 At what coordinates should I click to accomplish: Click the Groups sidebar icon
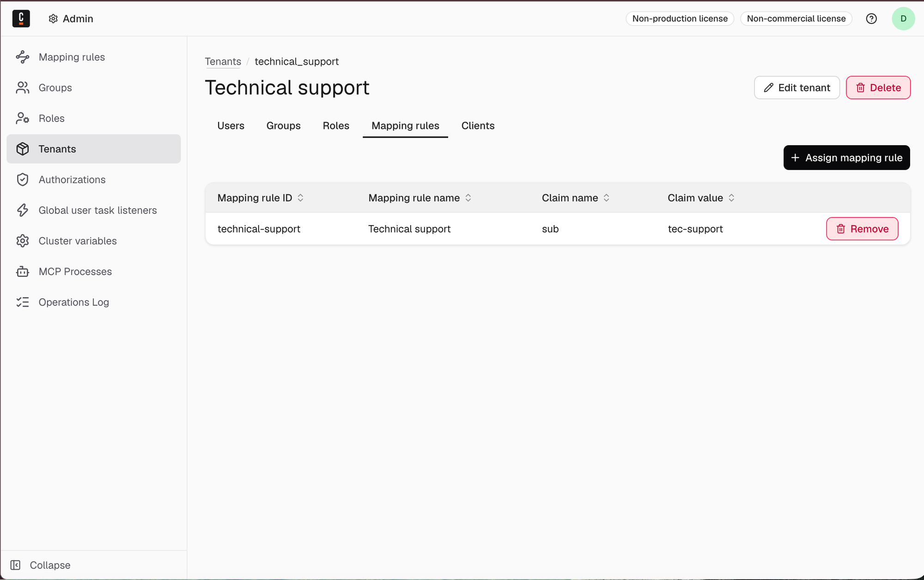(23, 87)
